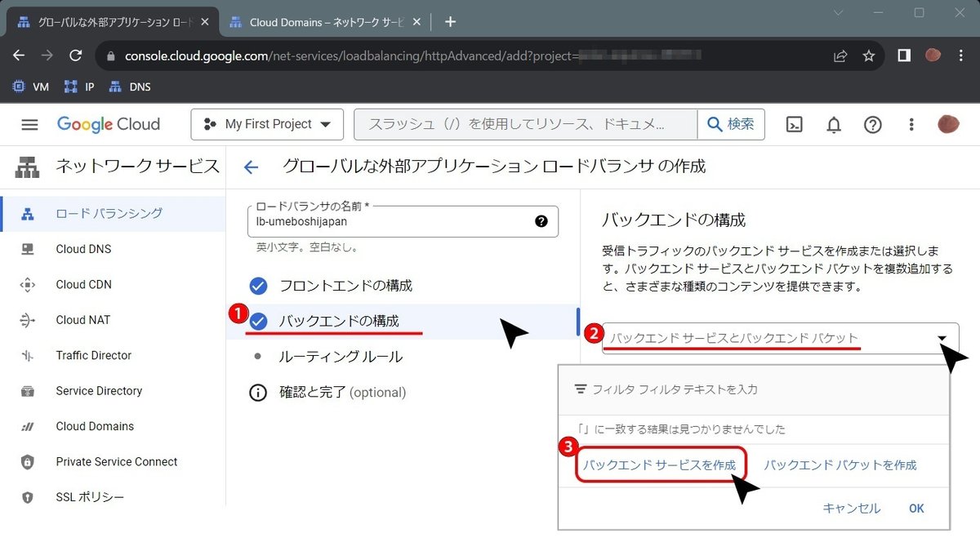Screen dimensions: 980x560
Task: Click the Private Service Connect shield icon
Action: (28, 461)
